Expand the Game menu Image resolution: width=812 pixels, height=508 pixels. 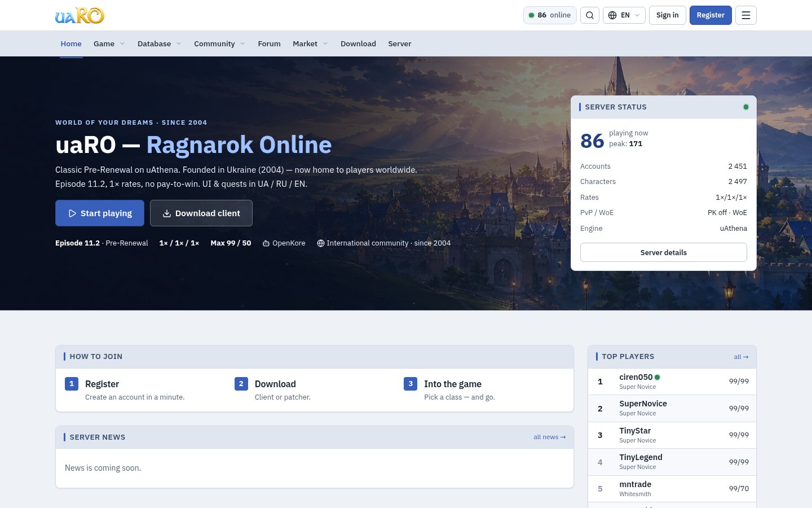109,43
